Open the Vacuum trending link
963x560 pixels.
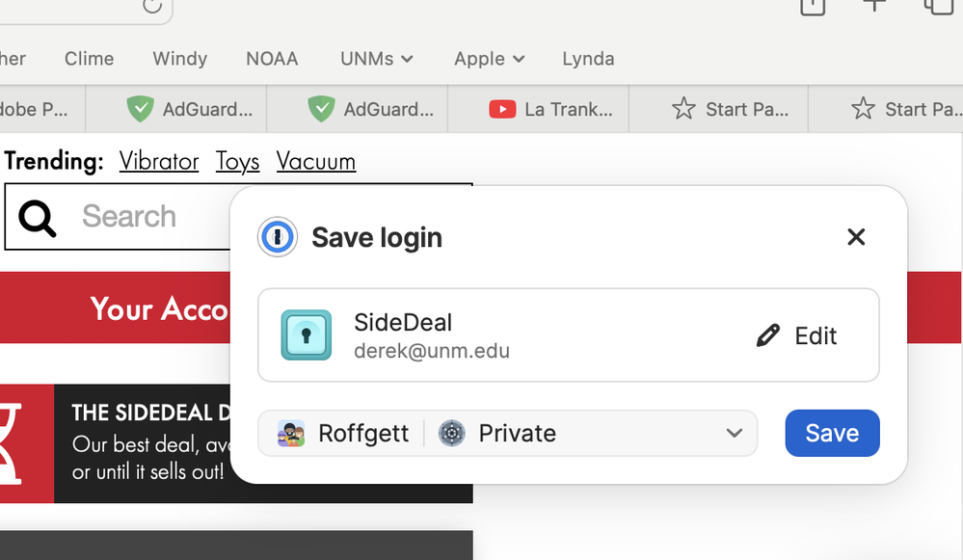pyautogui.click(x=316, y=161)
